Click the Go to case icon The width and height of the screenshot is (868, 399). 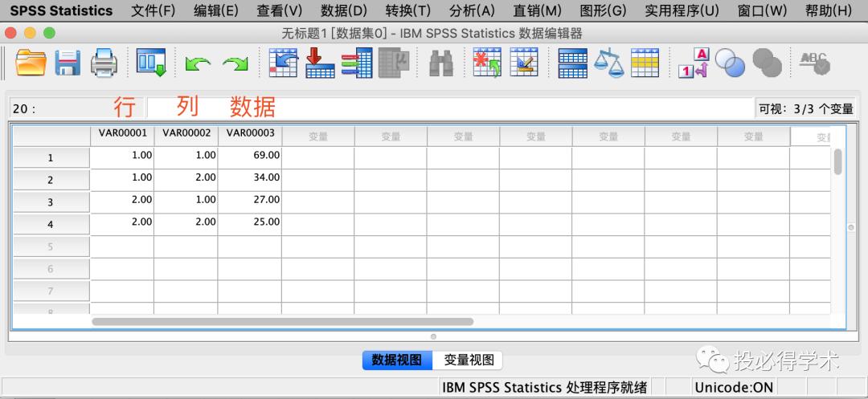(284, 63)
